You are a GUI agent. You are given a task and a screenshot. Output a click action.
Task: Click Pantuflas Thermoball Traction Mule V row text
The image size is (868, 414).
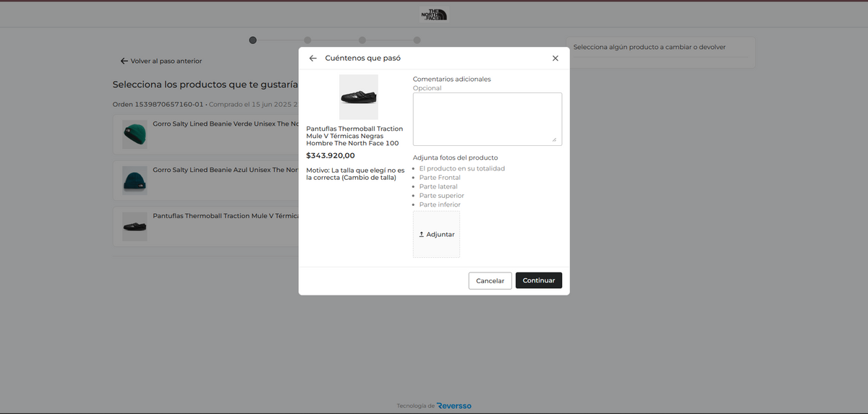226,215
